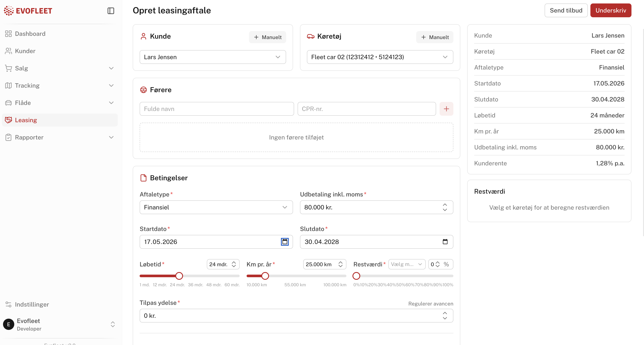
Task: Open the Køretøj Fleet car 02 dropdown
Action: pyautogui.click(x=380, y=57)
